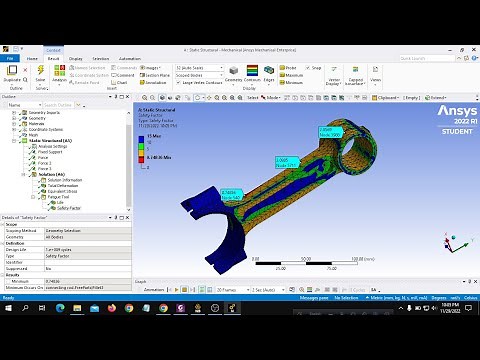The width and height of the screenshot is (480, 360).
Task: Open the ribbon help icon
Action: (475, 58)
